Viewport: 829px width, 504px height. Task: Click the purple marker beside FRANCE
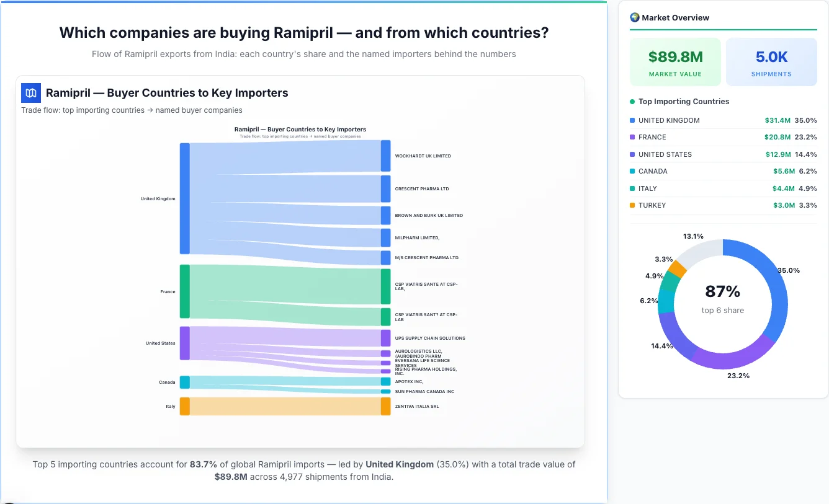point(631,137)
